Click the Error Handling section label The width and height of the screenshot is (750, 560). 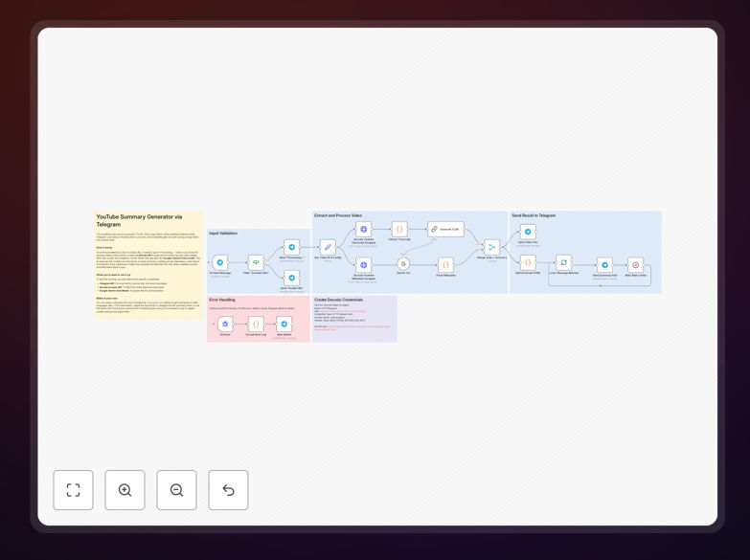[222, 300]
